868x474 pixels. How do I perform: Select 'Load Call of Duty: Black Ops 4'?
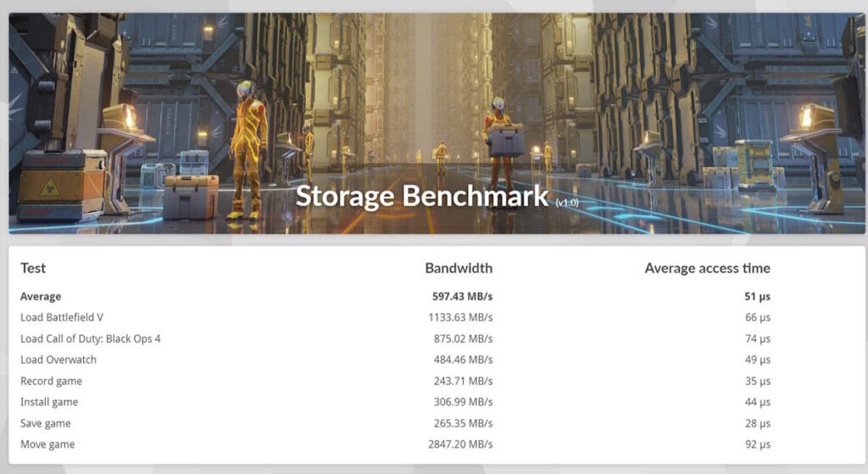tap(90, 338)
